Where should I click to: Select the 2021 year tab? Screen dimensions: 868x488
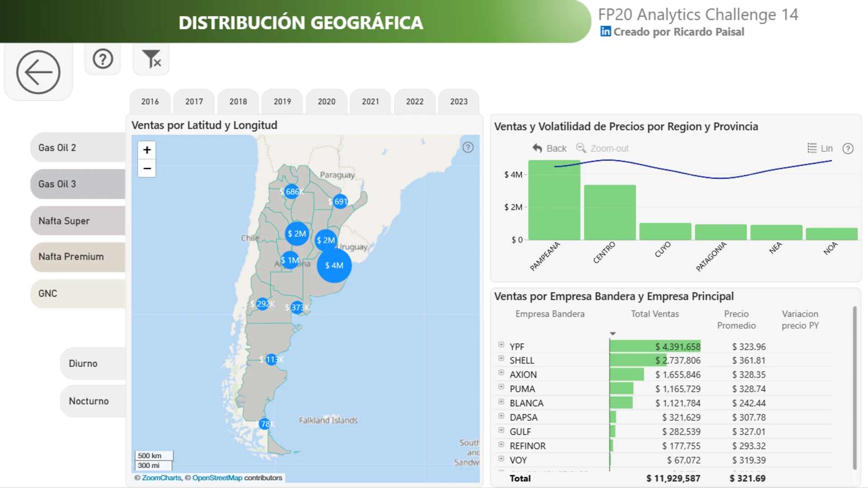pyautogui.click(x=371, y=102)
